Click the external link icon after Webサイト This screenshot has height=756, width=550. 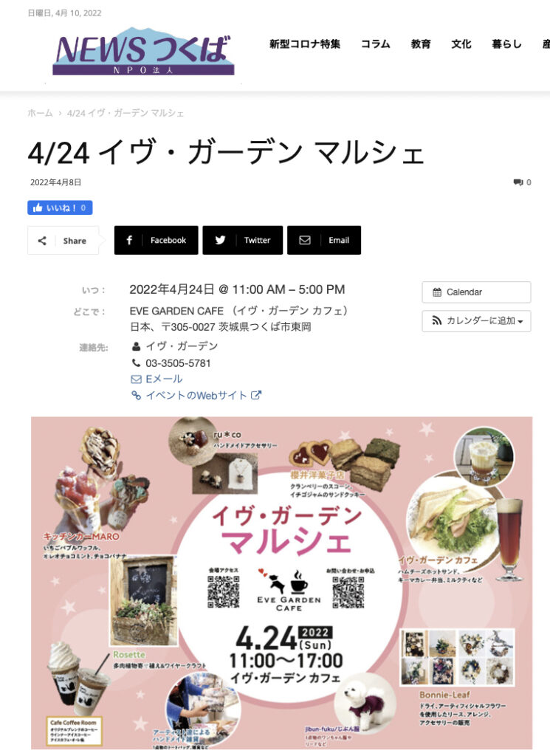(x=256, y=395)
